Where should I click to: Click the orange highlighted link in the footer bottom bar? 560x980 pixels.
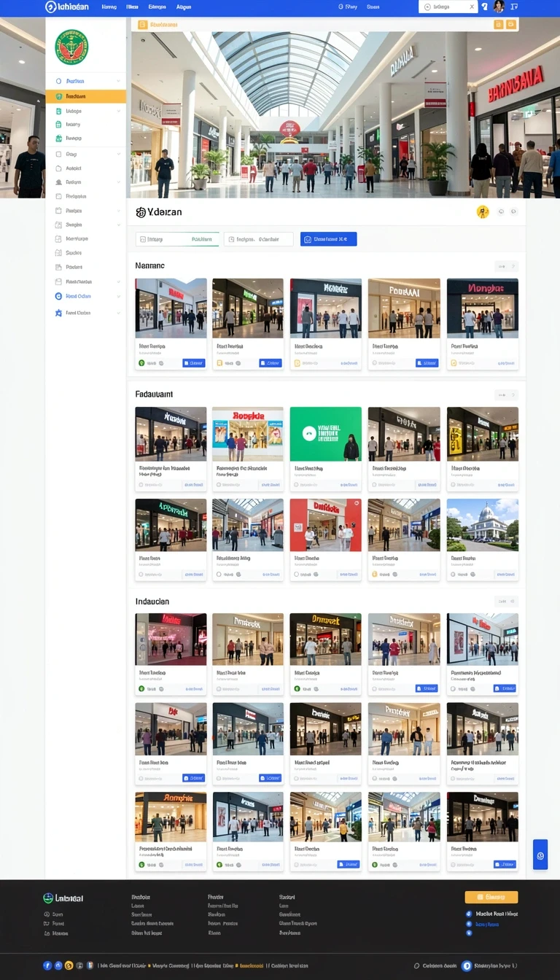[252, 965]
